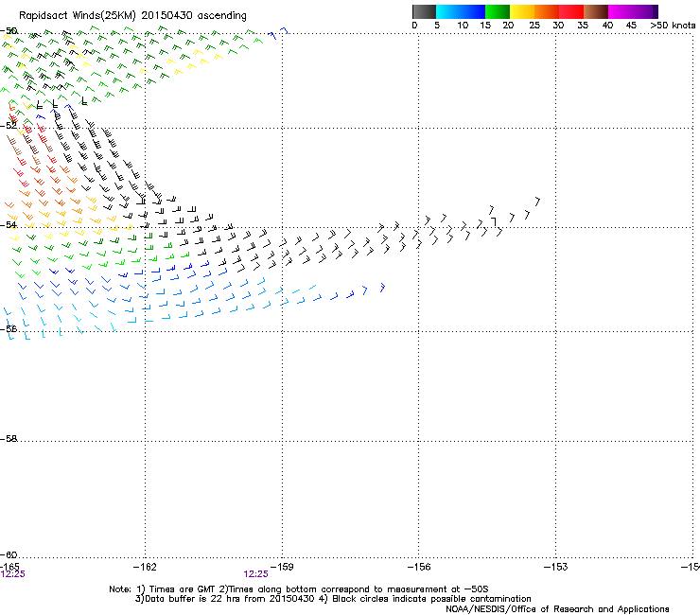The image size is (700, 615).
Task: Click the cyan-blue 5-15 knots color band
Action: pyautogui.click(x=461, y=11)
